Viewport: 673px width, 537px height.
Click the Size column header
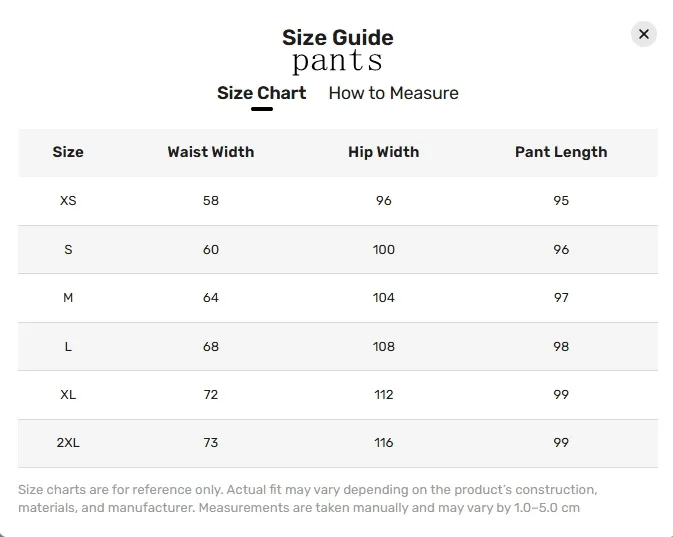point(68,152)
